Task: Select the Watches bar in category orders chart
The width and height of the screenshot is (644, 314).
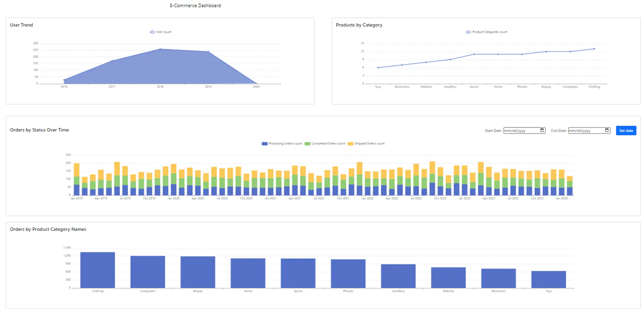Action: point(448,277)
